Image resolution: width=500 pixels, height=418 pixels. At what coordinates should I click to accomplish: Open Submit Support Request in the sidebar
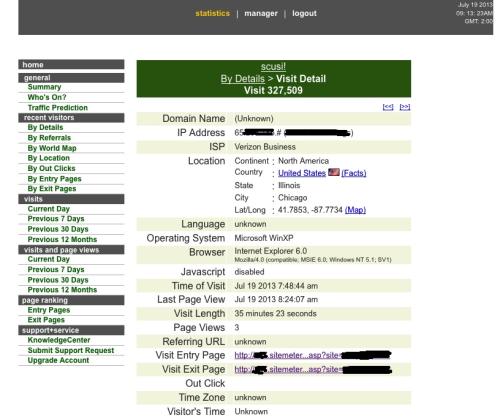pyautogui.click(x=71, y=350)
